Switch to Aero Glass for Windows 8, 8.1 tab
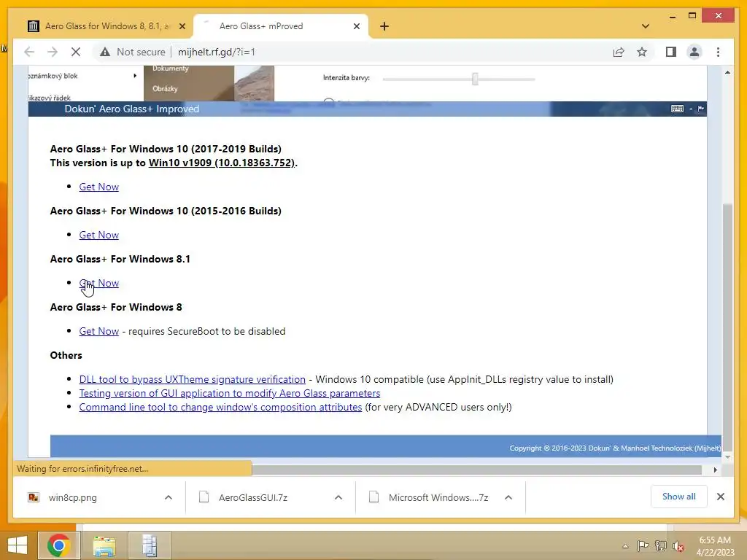747x560 pixels. click(x=107, y=26)
